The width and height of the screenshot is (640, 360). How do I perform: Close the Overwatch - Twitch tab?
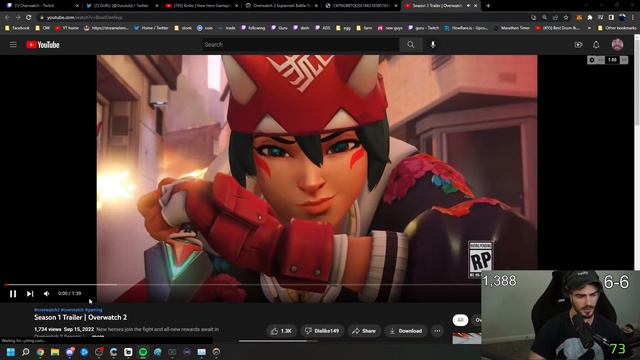(x=77, y=6)
